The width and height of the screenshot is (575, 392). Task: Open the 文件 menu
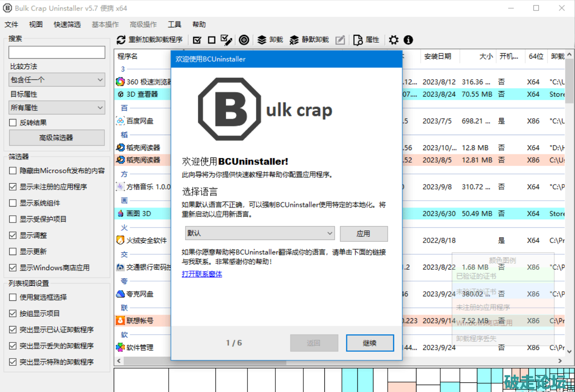click(x=11, y=25)
